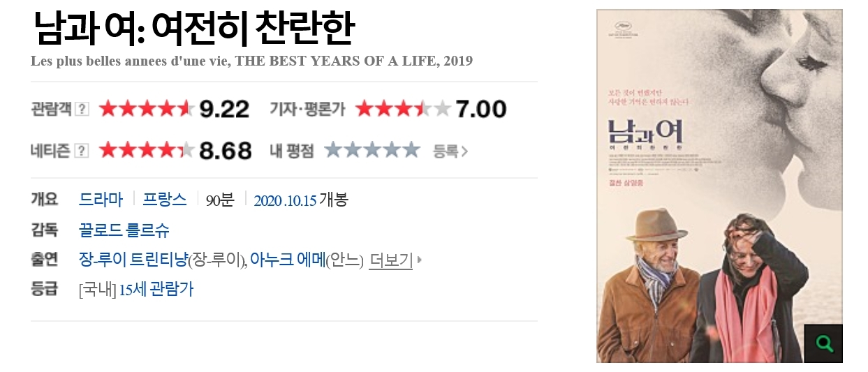Viewport: 868px width, 372px height.
Task: Open actor 장-루이 트린티냥's page
Action: 133,260
